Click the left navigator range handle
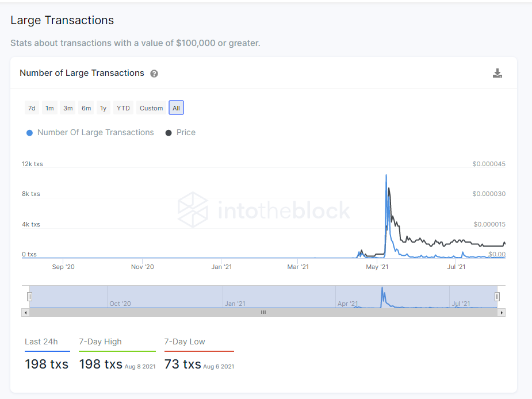The image size is (532, 399). pos(29,297)
